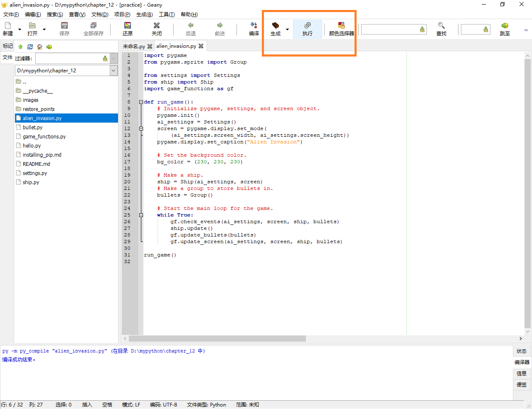Switch to the 信息 message tab
532x409 pixels.
(x=522, y=373)
